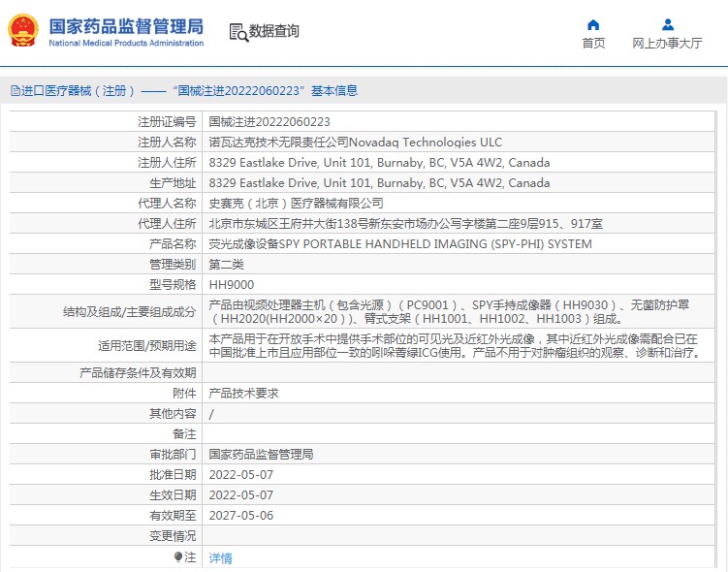
Task: Select agent name 史赛克（北京）医疗器械有限公司
Action: pos(296,204)
